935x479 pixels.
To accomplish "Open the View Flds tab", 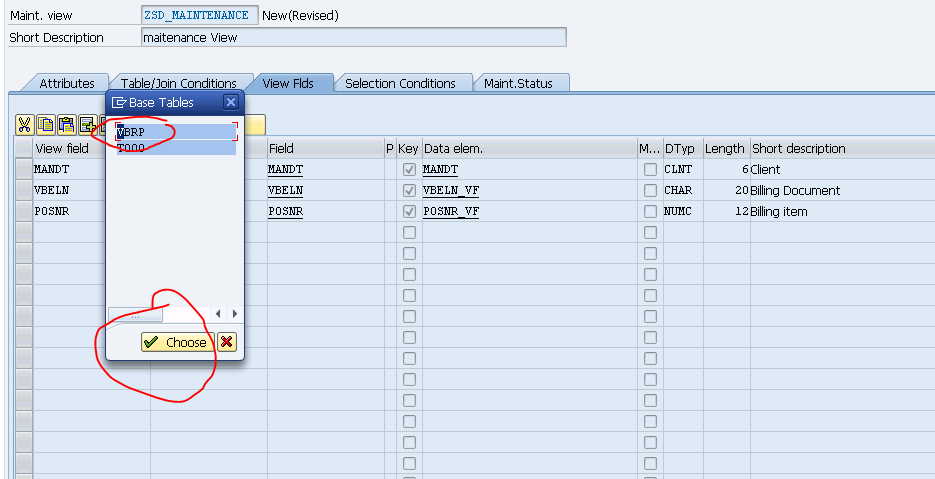I will (288, 84).
